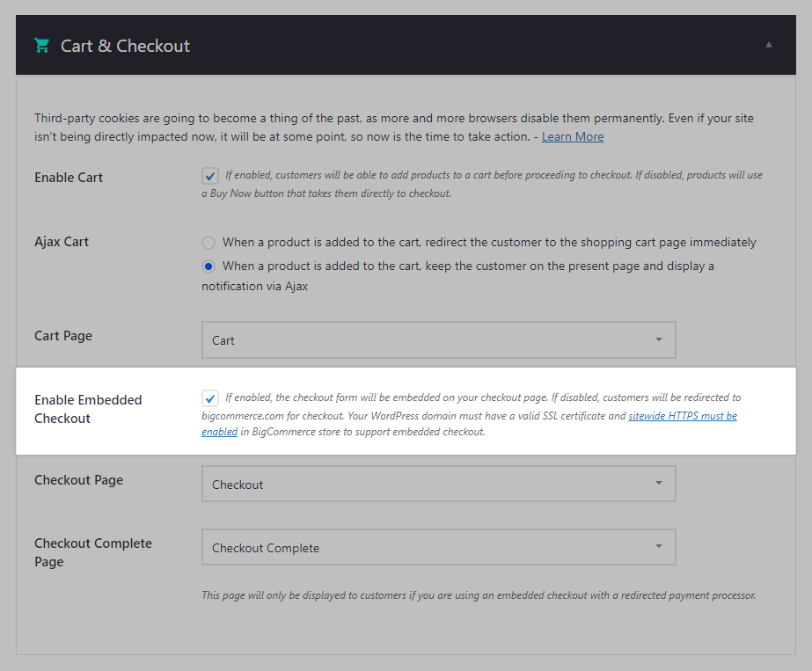Screen dimensions: 812x671
Task: Click the dropdown arrow on the Checkout Page selector
Action: click(658, 484)
